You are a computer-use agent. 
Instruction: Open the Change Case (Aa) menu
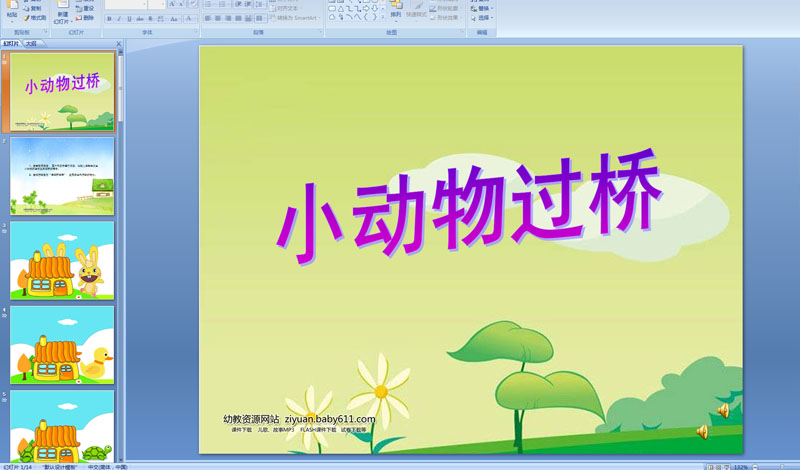point(174,19)
